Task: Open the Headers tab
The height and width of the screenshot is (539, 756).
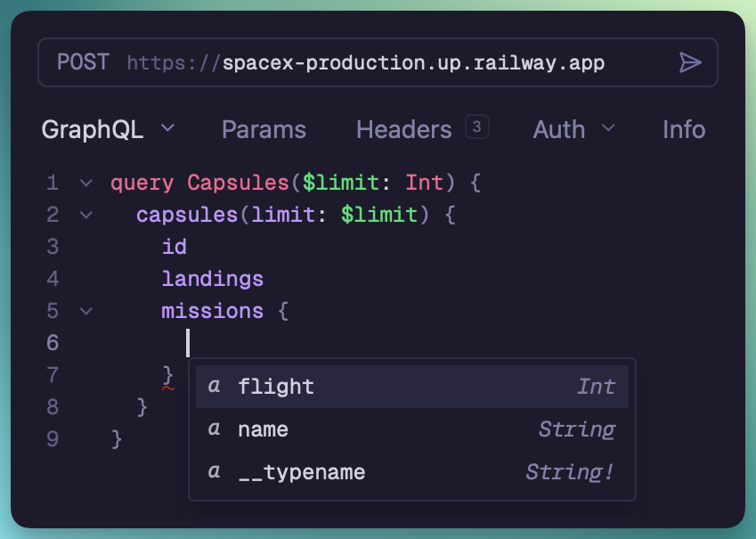Action: click(x=403, y=129)
